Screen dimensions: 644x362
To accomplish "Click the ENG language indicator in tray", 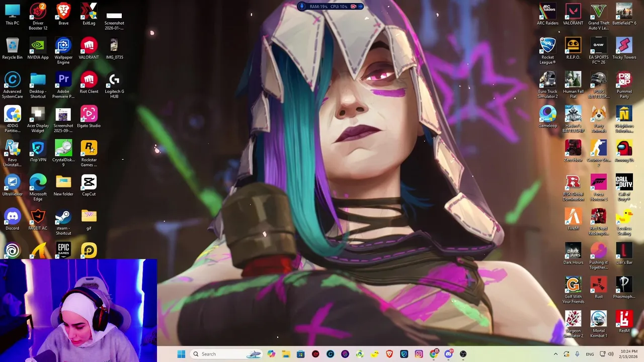I will pos(590,354).
